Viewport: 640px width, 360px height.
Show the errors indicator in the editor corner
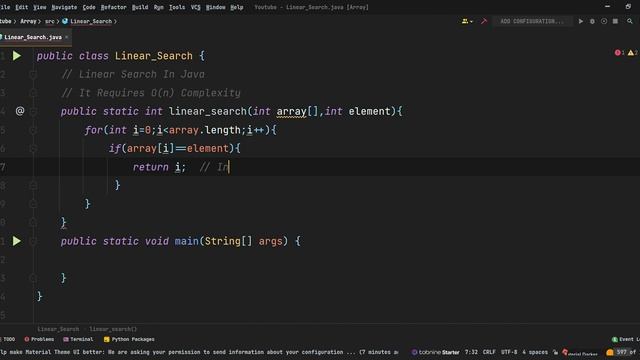tap(619, 53)
